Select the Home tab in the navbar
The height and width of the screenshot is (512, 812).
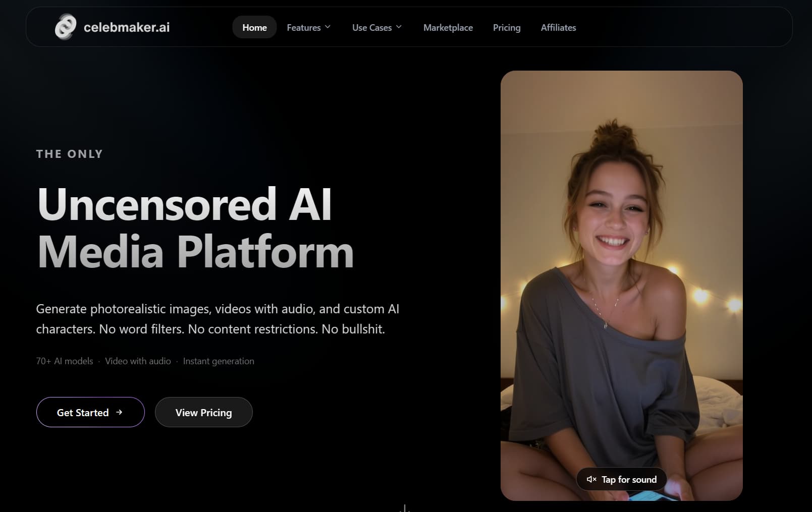pyautogui.click(x=254, y=28)
